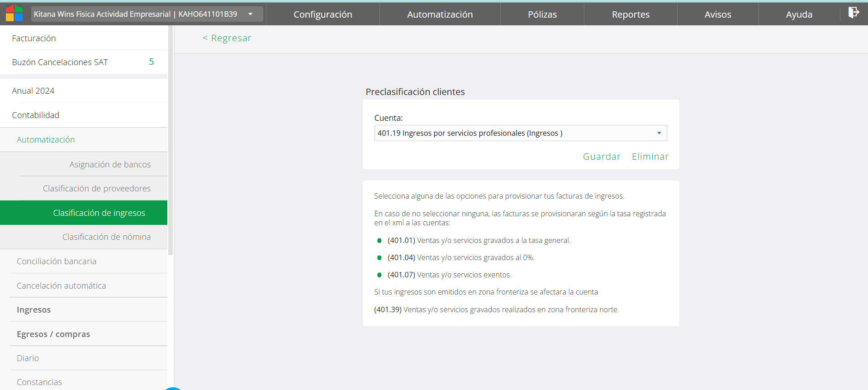Open the Pólizas menu

[x=542, y=14]
